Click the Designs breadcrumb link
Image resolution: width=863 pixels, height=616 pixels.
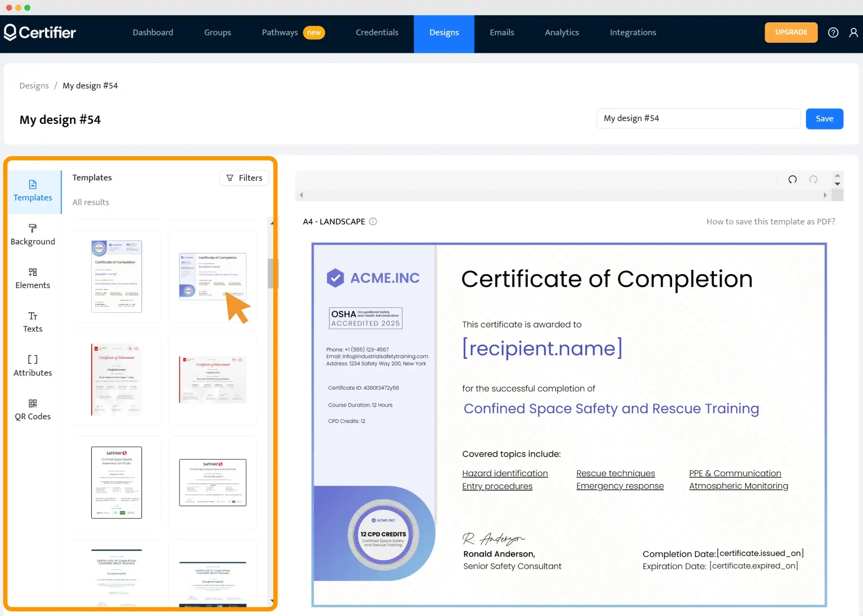pos(34,86)
